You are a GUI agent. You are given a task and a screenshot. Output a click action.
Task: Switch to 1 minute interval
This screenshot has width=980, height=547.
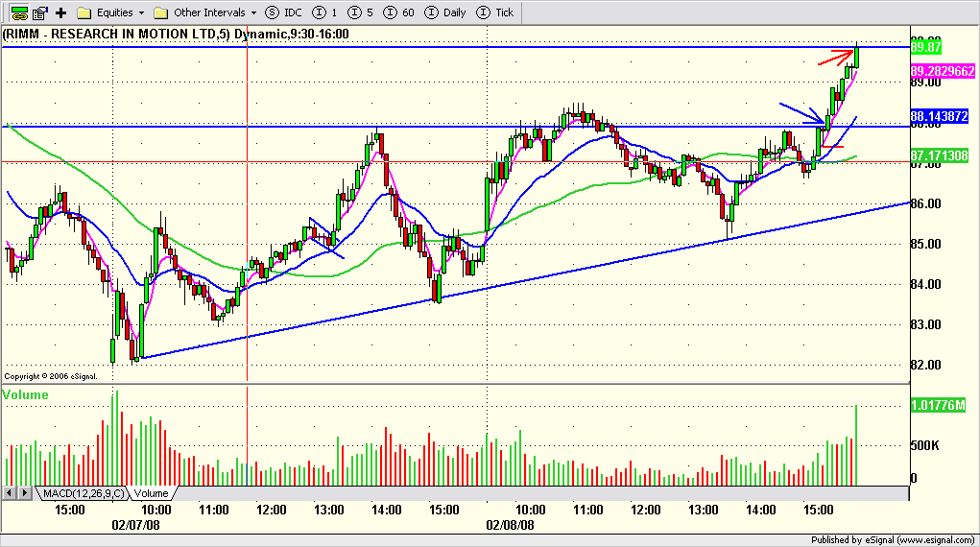pos(325,12)
